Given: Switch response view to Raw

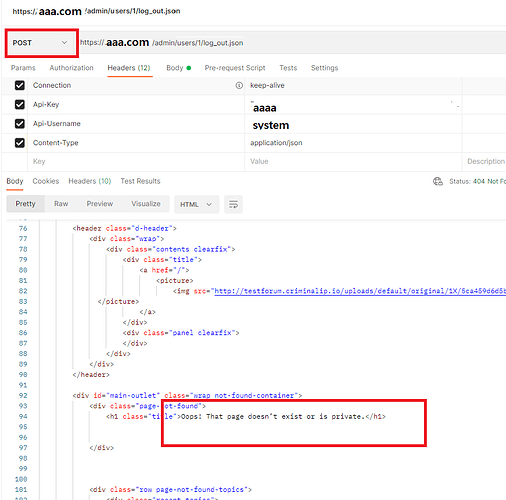Looking at the screenshot, I should tap(61, 204).
